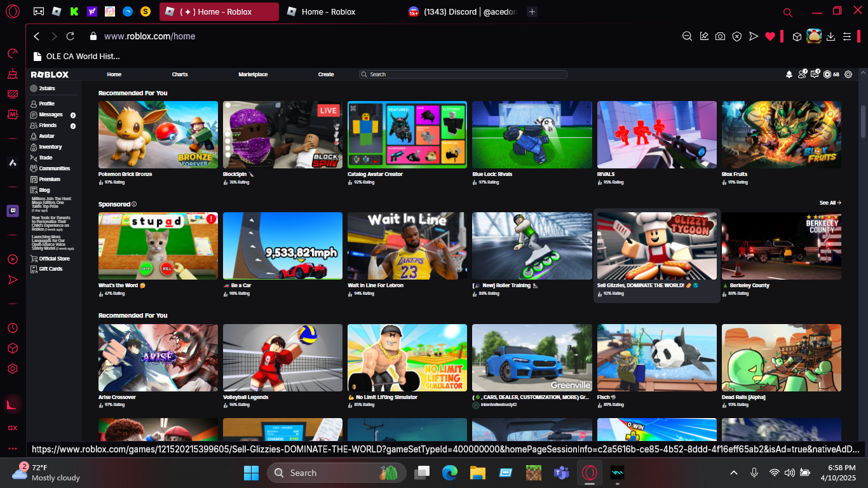Toggle the ad blocker shield icon

[736, 37]
